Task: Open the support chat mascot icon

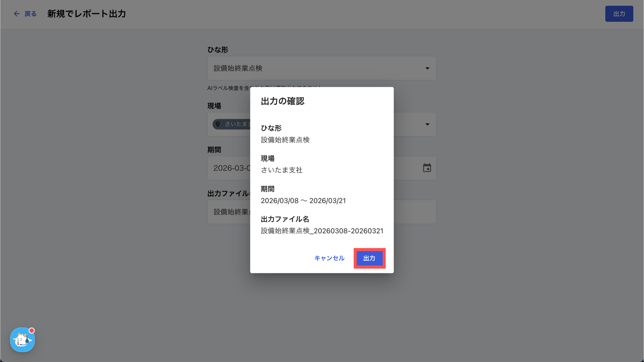Action: pos(22,340)
